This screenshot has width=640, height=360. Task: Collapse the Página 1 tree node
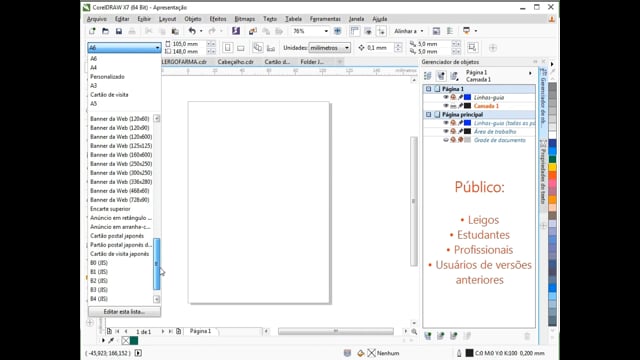[428, 89]
